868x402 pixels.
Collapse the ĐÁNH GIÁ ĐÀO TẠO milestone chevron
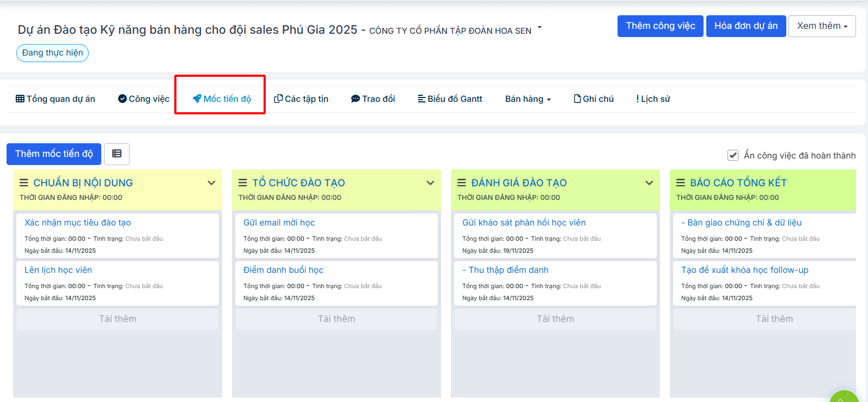click(649, 183)
